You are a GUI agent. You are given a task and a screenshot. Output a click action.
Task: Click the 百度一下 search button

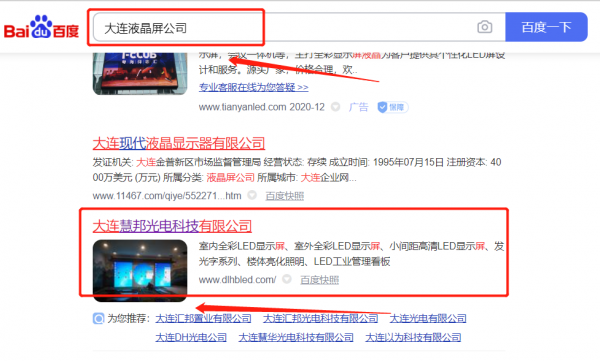[546, 27]
